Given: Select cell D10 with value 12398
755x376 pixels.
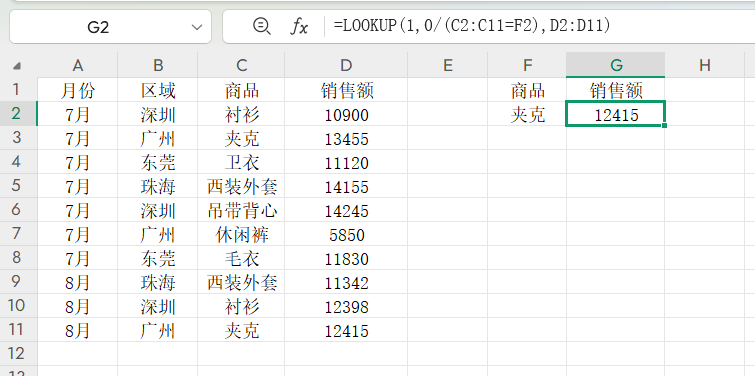Looking at the screenshot, I should (x=346, y=307).
